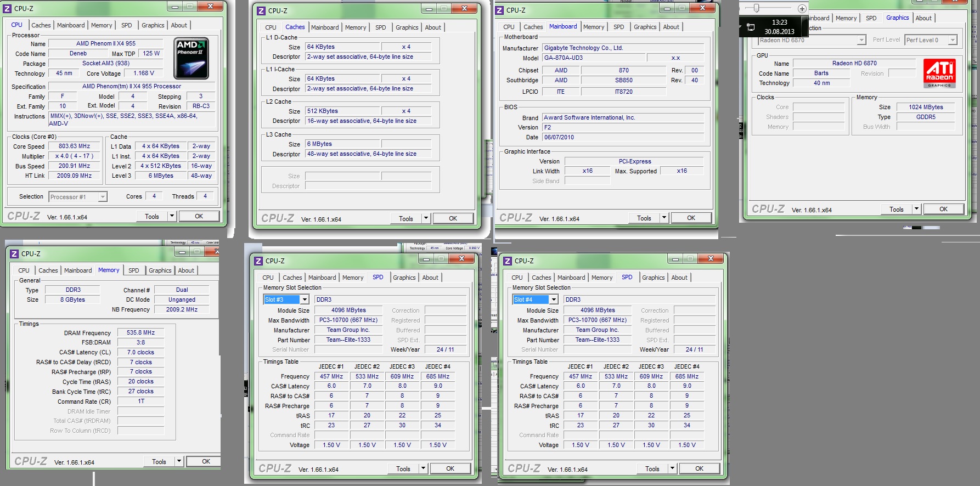The width and height of the screenshot is (980, 486).
Task: Click the BIOS date value '06/07/2010'
Action: click(623, 137)
